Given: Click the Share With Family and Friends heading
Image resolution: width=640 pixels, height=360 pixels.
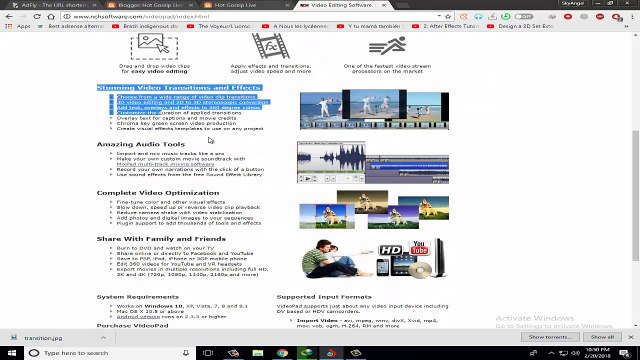Looking at the screenshot, I should 161,239.
